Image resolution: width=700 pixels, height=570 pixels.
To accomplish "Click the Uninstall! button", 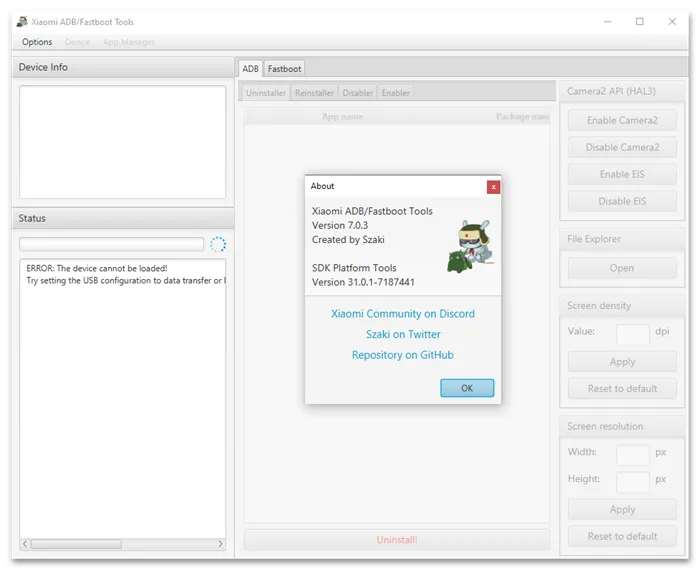I will (397, 540).
